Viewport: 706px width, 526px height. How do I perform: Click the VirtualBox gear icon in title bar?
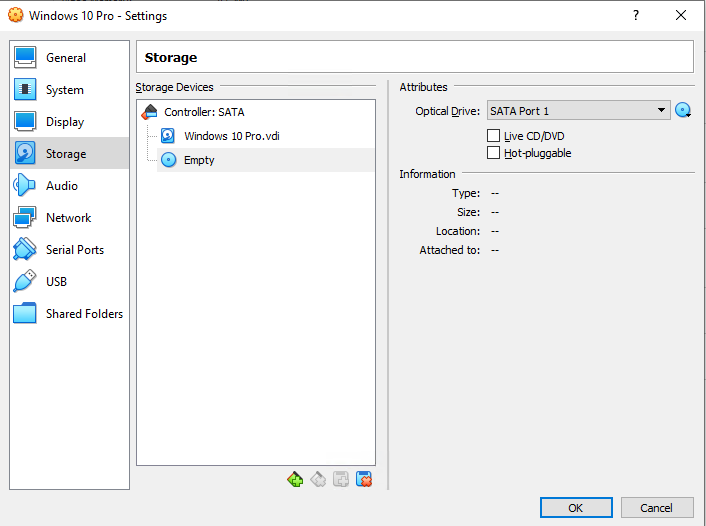pos(15,15)
